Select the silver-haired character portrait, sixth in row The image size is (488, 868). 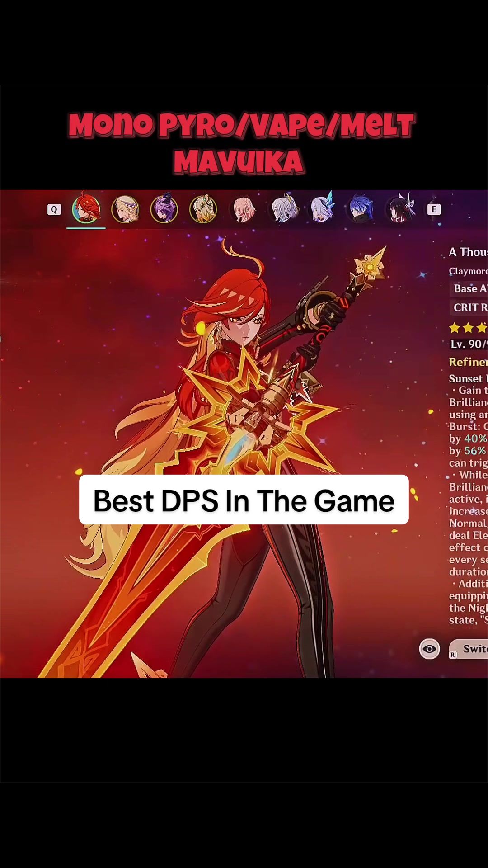(283, 209)
